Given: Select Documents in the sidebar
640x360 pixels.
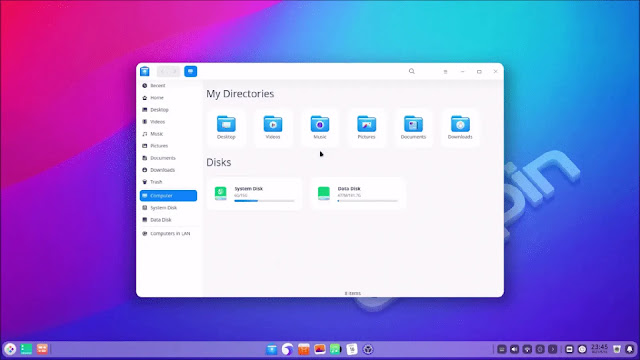Looking at the screenshot, I should (168, 158).
